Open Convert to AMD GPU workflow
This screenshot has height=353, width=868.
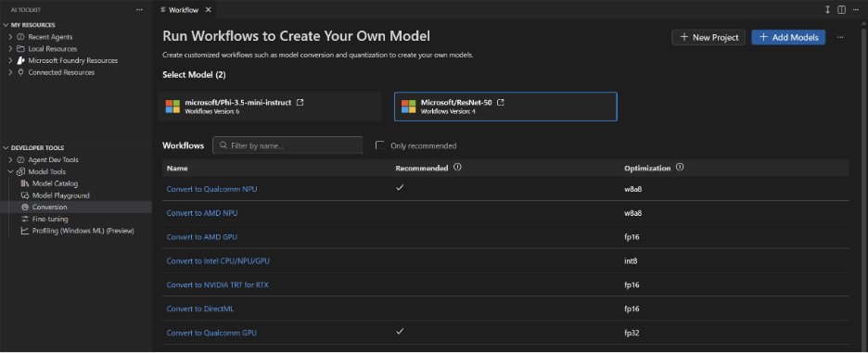pyautogui.click(x=201, y=237)
